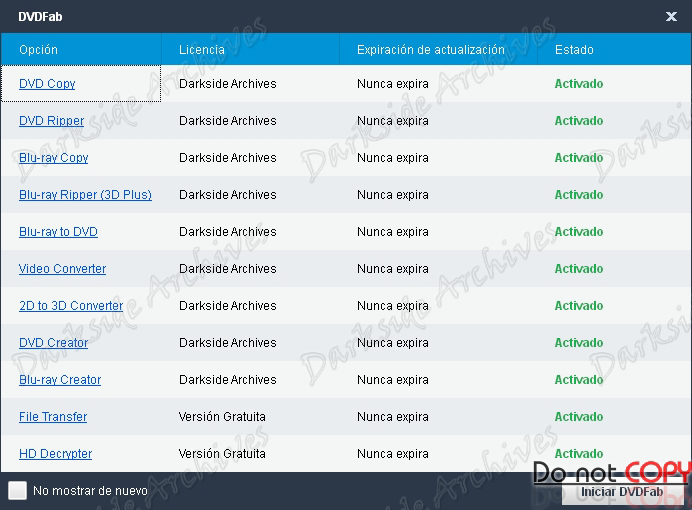This screenshot has width=692, height=510.
Task: Click the Blu-ray Copy link
Action: (53, 158)
